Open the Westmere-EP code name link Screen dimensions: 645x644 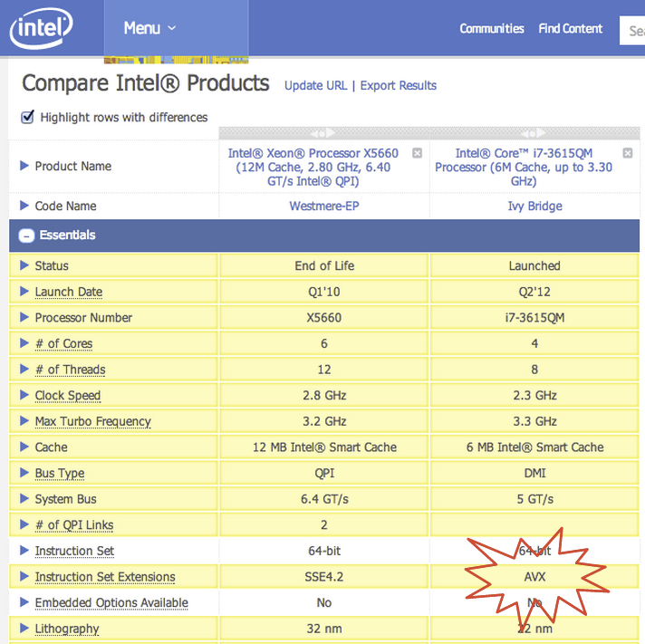[324, 206]
